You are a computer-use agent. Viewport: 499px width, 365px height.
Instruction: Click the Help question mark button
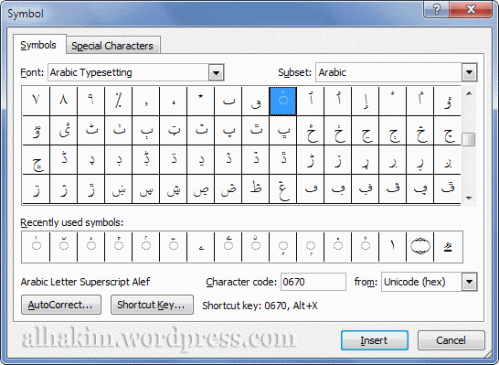pyautogui.click(x=436, y=9)
